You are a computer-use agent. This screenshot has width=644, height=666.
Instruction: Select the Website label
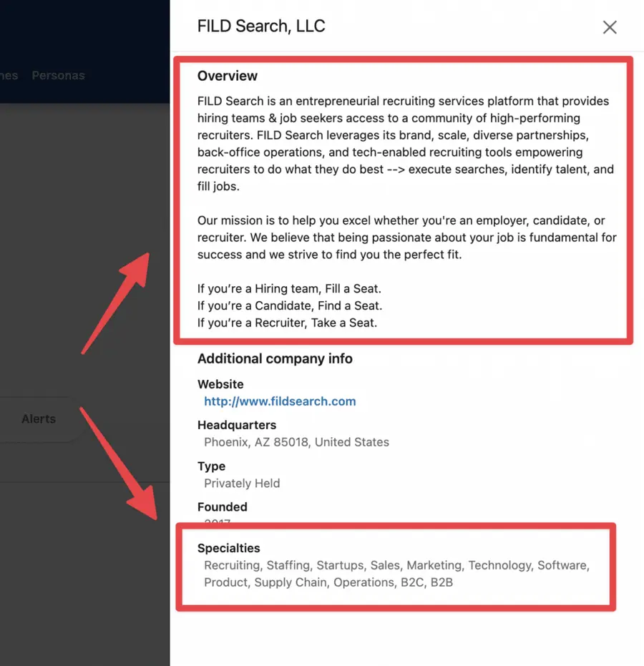[220, 384]
